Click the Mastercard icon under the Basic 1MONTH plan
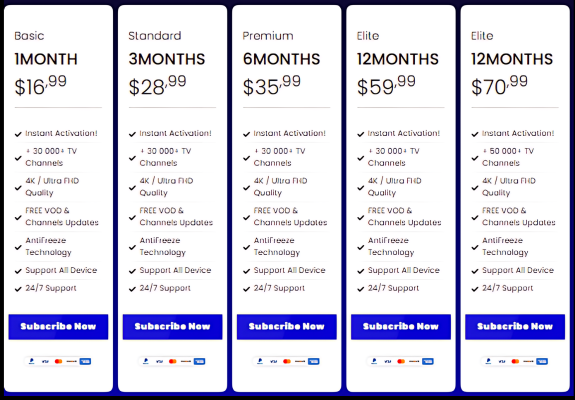The width and height of the screenshot is (575, 400). pyautogui.click(x=58, y=361)
